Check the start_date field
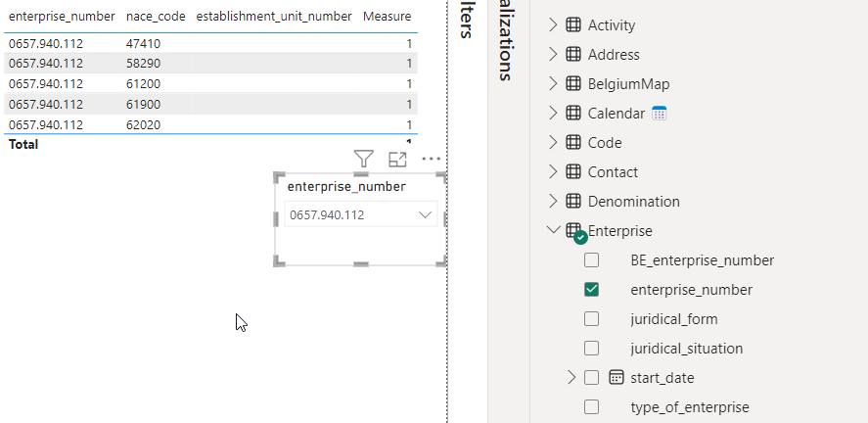 coord(591,378)
